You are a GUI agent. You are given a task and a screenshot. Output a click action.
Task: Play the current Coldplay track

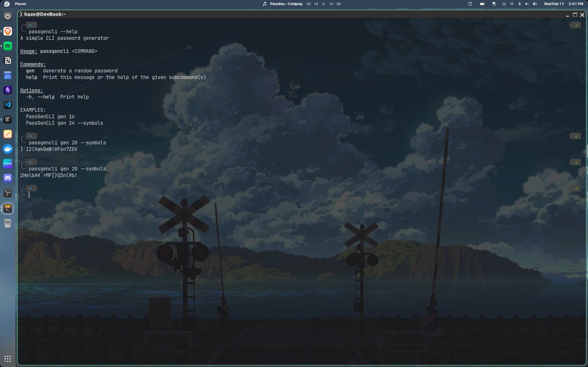point(324,3)
